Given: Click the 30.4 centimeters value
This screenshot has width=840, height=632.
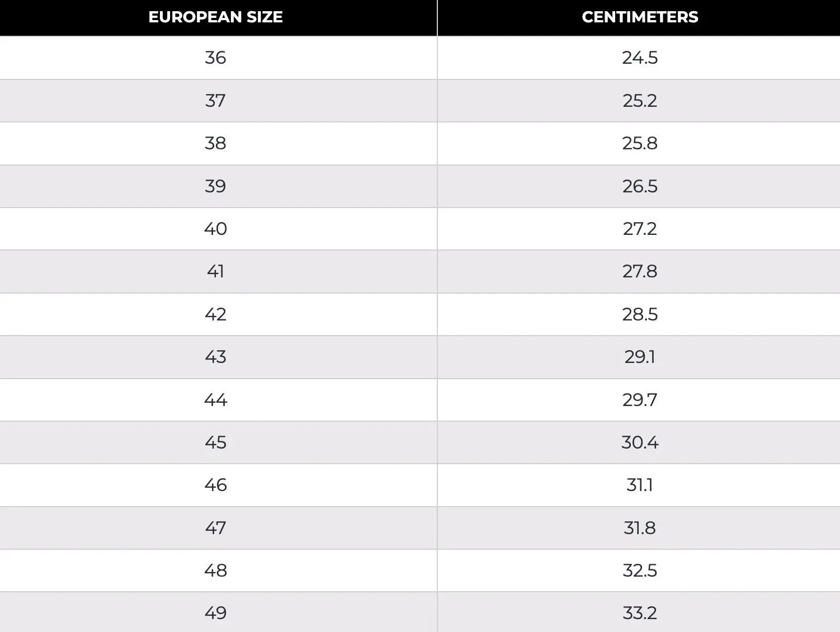Looking at the screenshot, I should point(640,442).
